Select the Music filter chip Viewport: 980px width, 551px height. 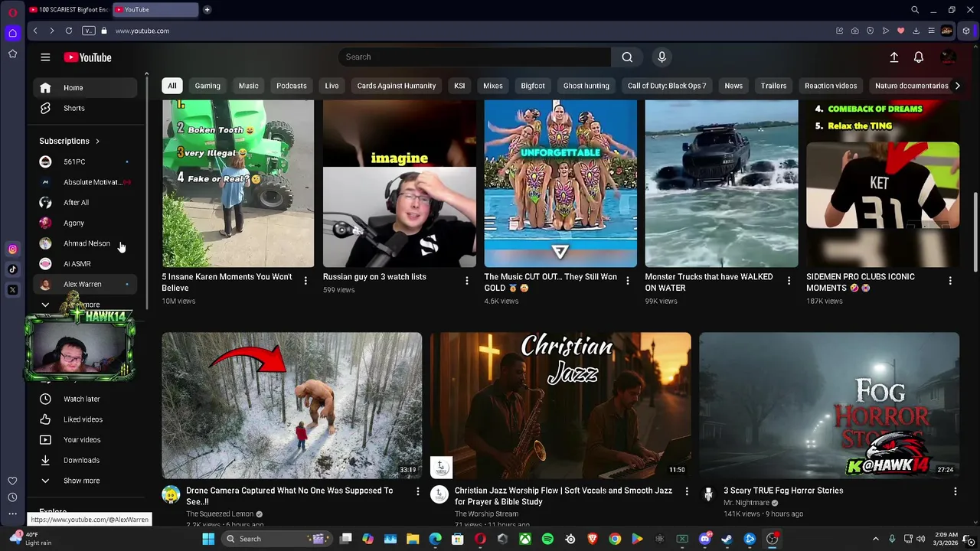(248, 86)
